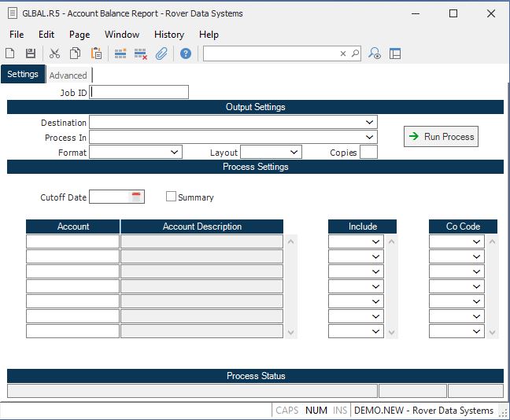
Task: Click the Job ID input field
Action: tap(139, 93)
